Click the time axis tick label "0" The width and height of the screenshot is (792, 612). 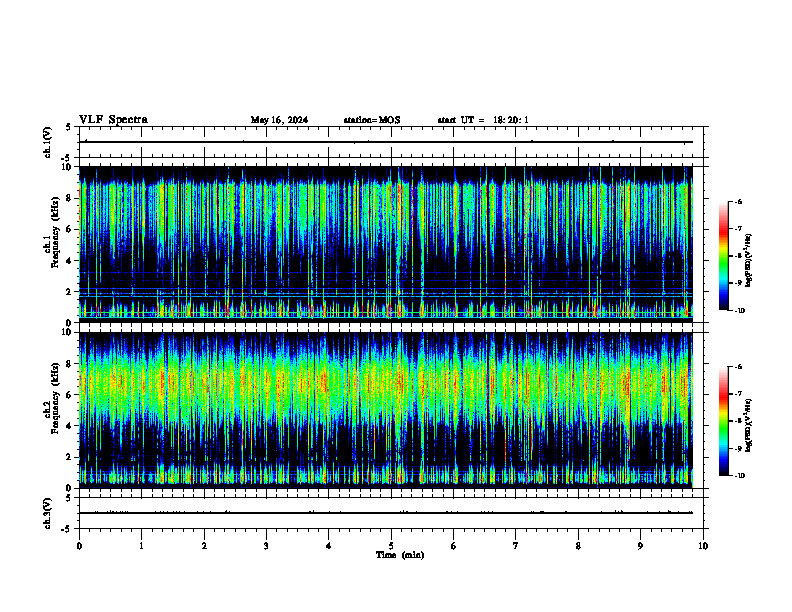tap(79, 546)
